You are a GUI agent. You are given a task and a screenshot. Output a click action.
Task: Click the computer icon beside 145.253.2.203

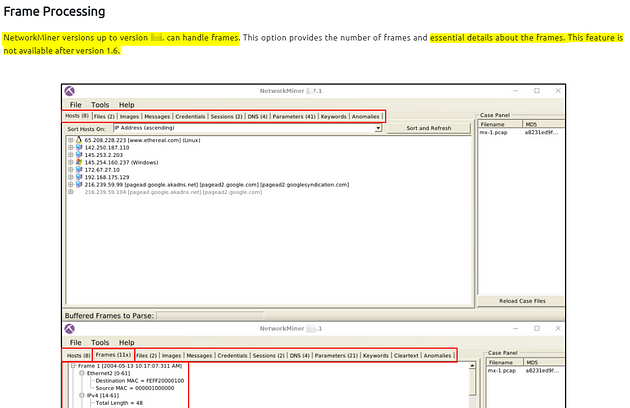coord(79,155)
